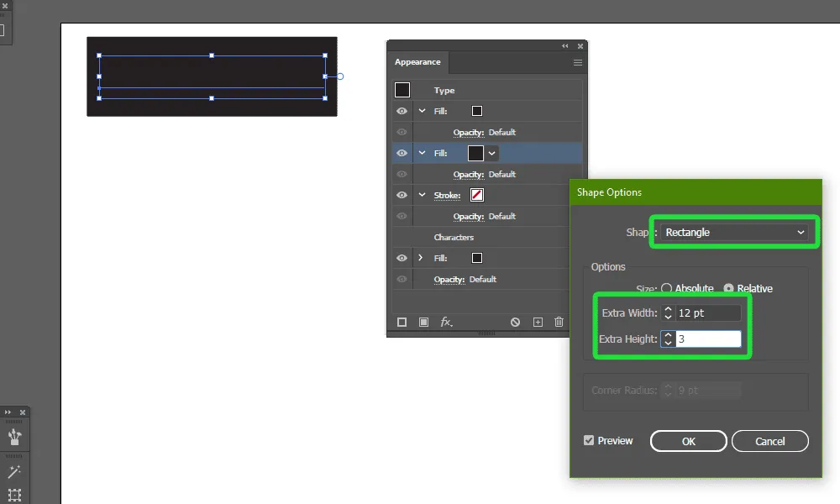The height and width of the screenshot is (504, 840).
Task: Collapse the first Fill row chevron
Action: coord(423,111)
